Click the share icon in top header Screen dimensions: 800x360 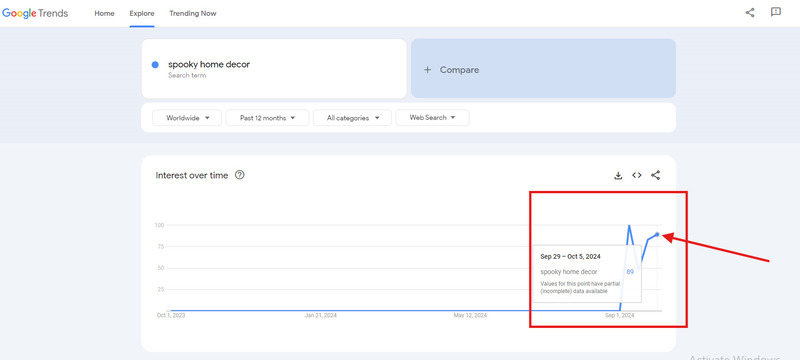coord(749,13)
